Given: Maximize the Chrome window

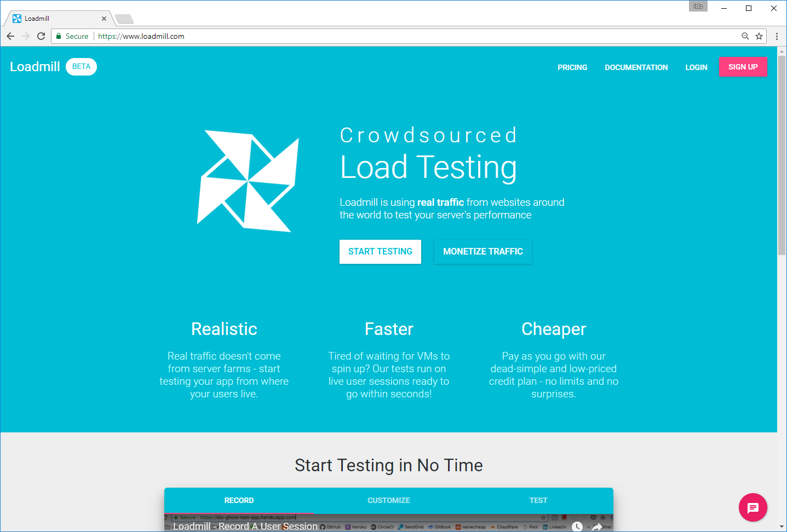Looking at the screenshot, I should [x=749, y=8].
